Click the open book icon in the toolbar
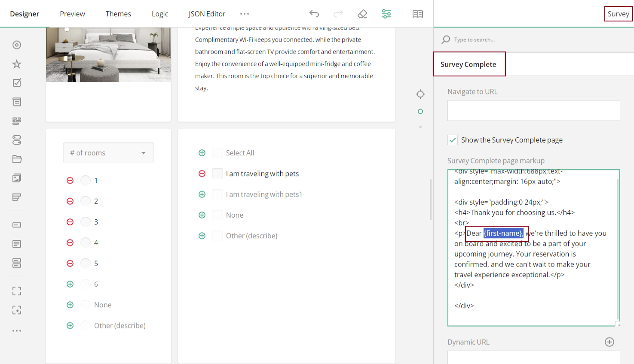The image size is (634, 364). point(417,13)
